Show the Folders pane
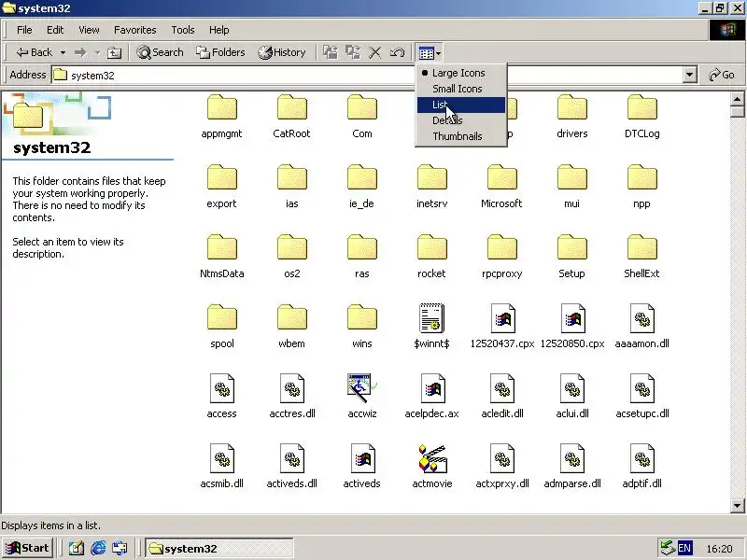The image size is (747, 560). click(x=220, y=52)
